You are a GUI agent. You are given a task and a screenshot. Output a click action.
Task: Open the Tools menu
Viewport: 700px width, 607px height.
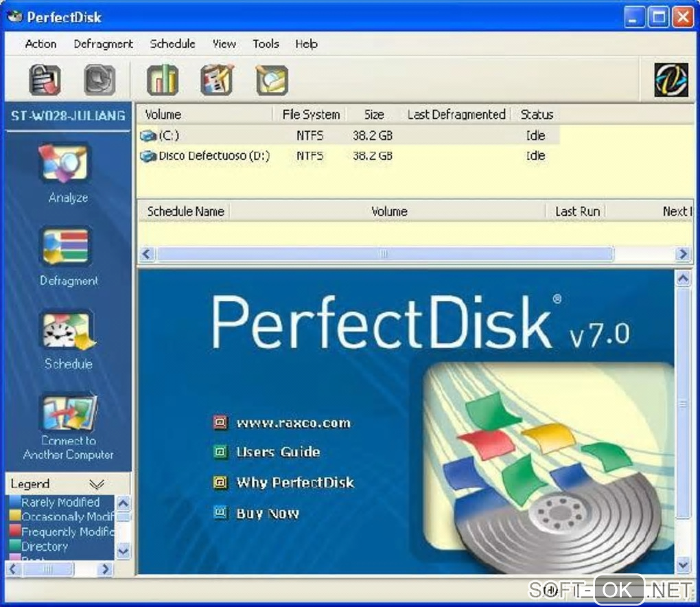(266, 44)
